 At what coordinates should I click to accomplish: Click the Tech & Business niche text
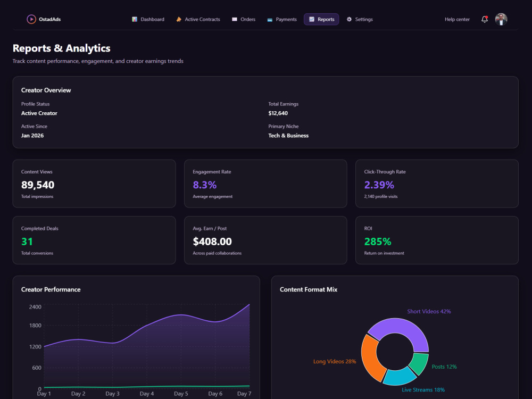(x=288, y=136)
